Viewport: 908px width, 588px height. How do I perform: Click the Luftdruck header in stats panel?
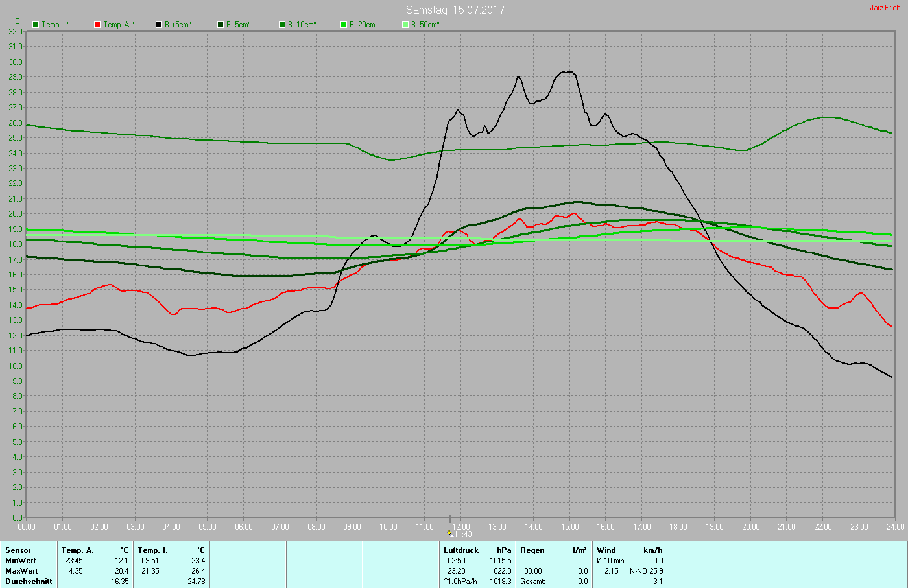pos(461,550)
